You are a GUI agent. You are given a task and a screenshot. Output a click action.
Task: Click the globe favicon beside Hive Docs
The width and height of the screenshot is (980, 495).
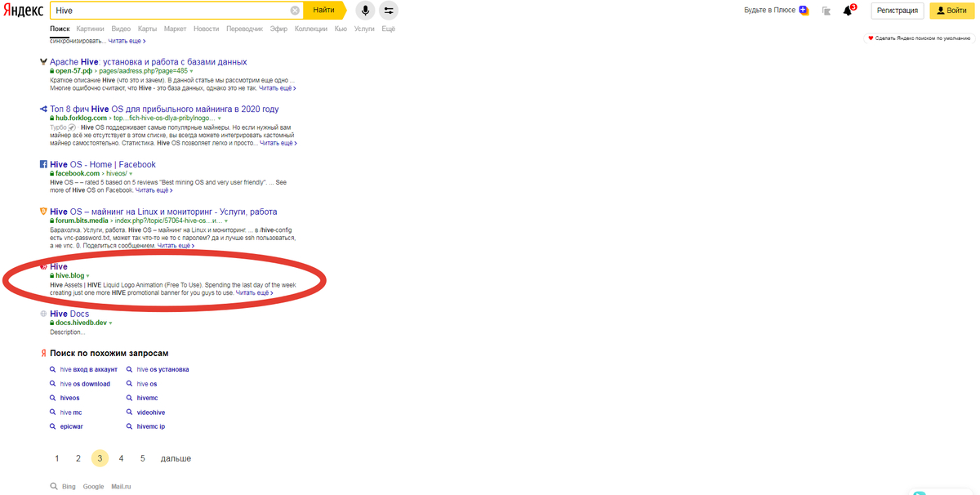[x=43, y=314]
